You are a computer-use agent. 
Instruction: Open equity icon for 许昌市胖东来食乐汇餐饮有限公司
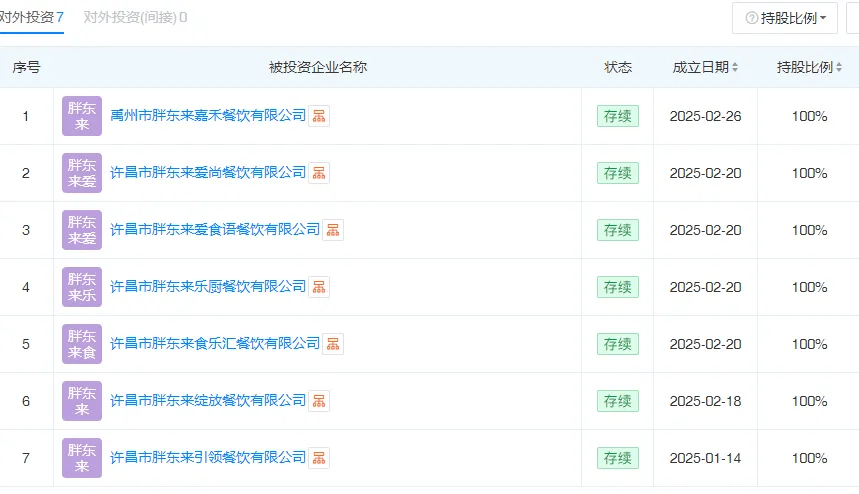(333, 344)
